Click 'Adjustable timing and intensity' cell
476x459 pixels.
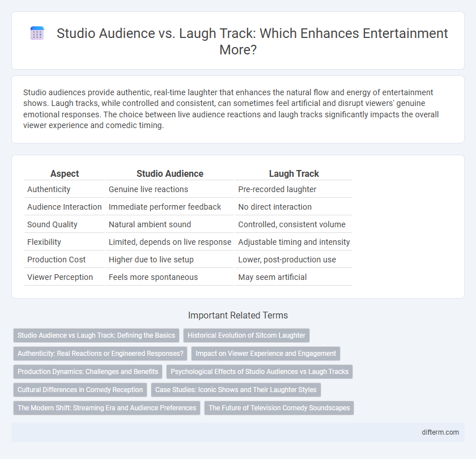pos(294,242)
